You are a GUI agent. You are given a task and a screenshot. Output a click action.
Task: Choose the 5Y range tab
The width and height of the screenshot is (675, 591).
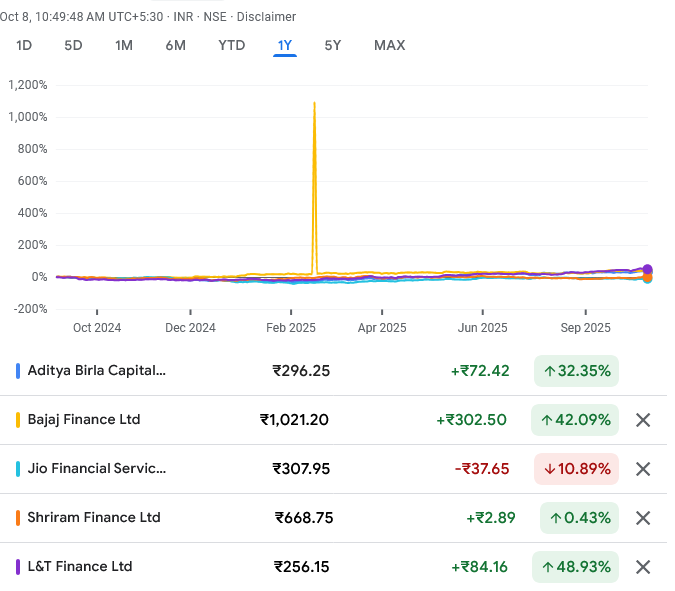[332, 45]
